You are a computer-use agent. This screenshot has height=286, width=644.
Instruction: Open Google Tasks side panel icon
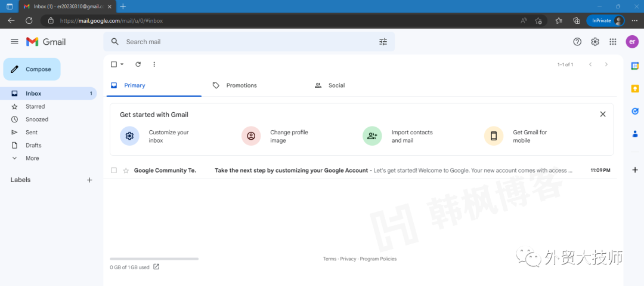pyautogui.click(x=635, y=111)
